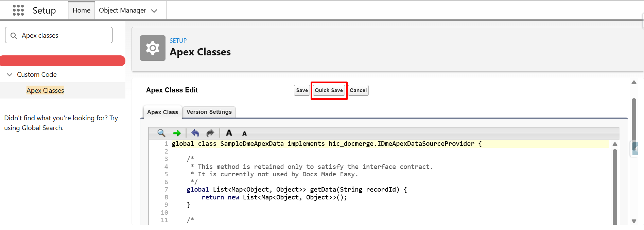Image resolution: width=644 pixels, height=230 pixels.
Task: Open the code editor search icon
Action: [x=161, y=133]
